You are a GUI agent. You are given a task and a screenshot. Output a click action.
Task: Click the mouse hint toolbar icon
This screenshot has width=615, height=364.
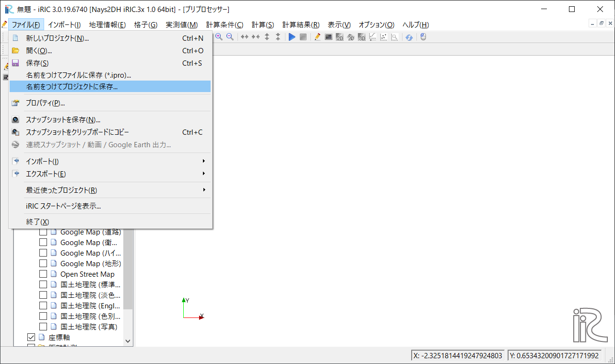pos(423,37)
